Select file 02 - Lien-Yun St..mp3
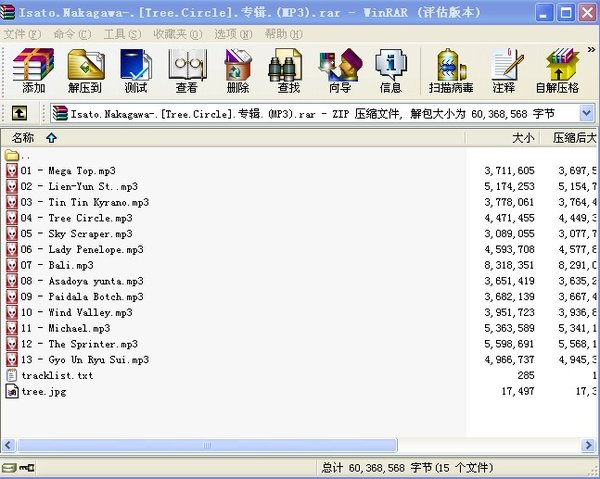The width and height of the screenshot is (600, 479). pyautogui.click(x=79, y=186)
